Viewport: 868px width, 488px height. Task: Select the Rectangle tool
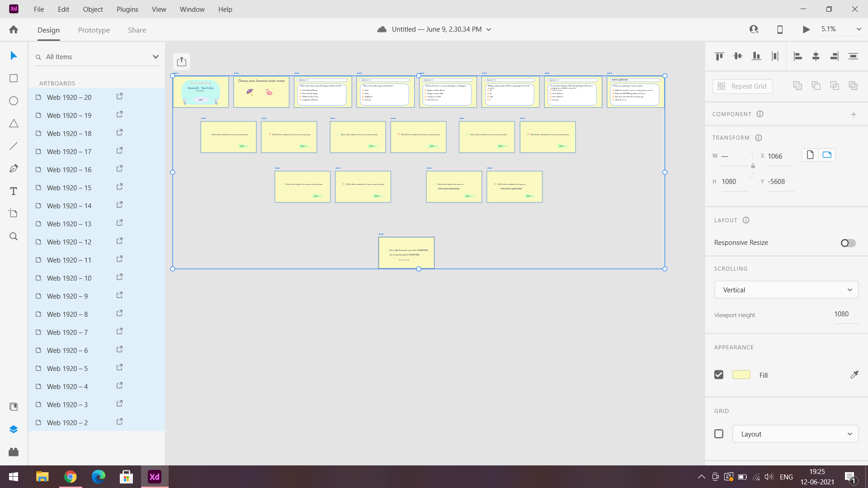tap(14, 78)
